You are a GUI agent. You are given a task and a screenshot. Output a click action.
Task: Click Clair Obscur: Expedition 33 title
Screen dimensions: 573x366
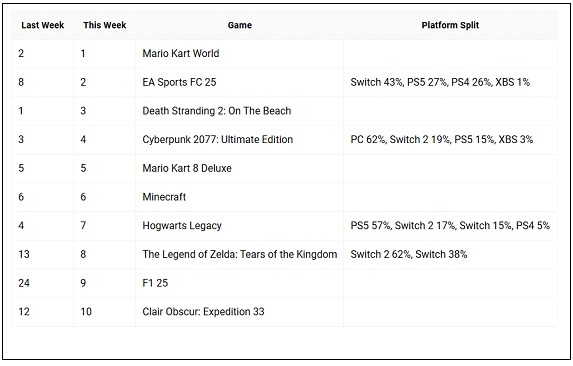[203, 312]
